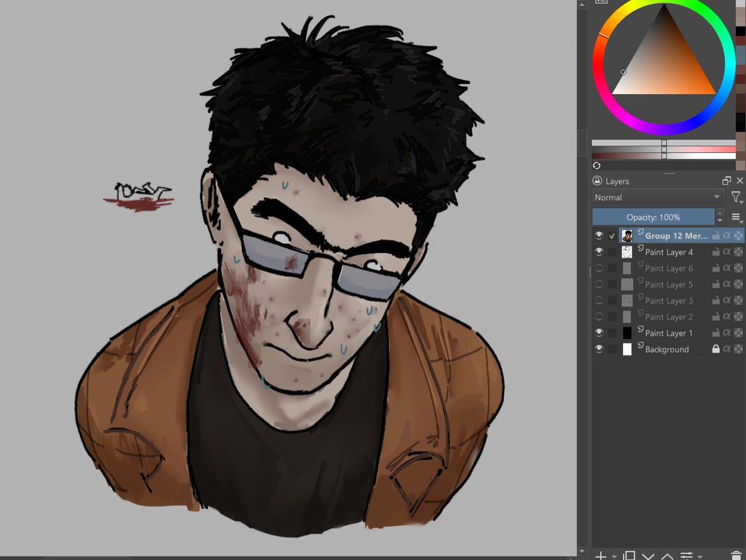This screenshot has width=746, height=560.
Task: Float the Layers docker panel
Action: tap(726, 181)
